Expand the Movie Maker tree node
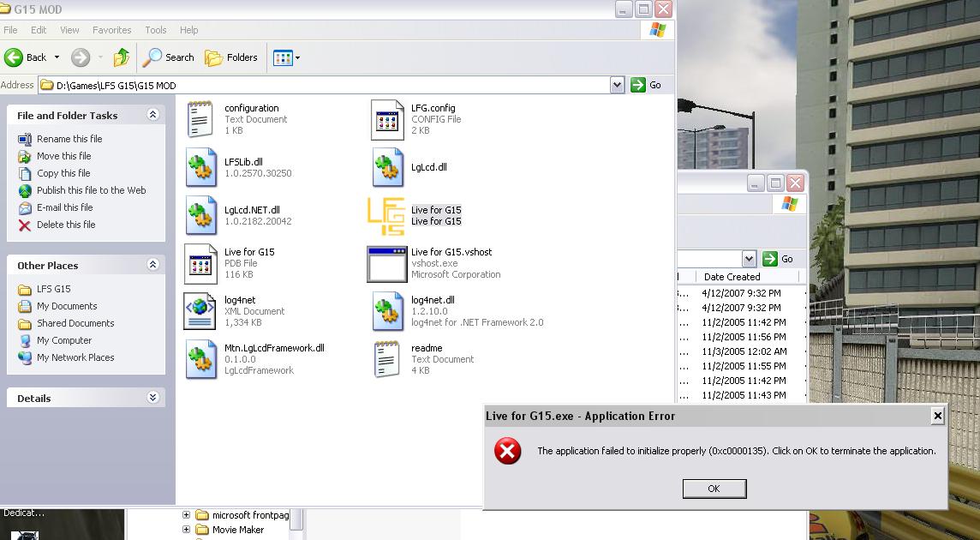The height and width of the screenshot is (540, 980). pos(186,530)
